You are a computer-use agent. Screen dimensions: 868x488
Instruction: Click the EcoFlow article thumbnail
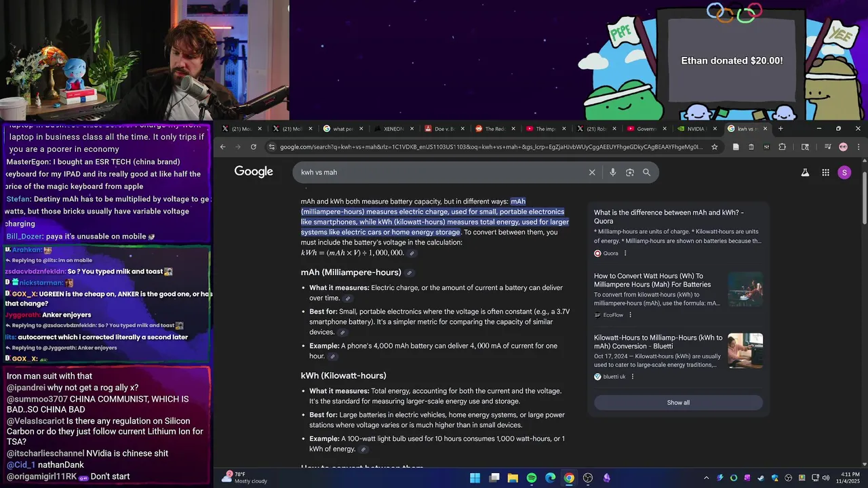point(745,289)
